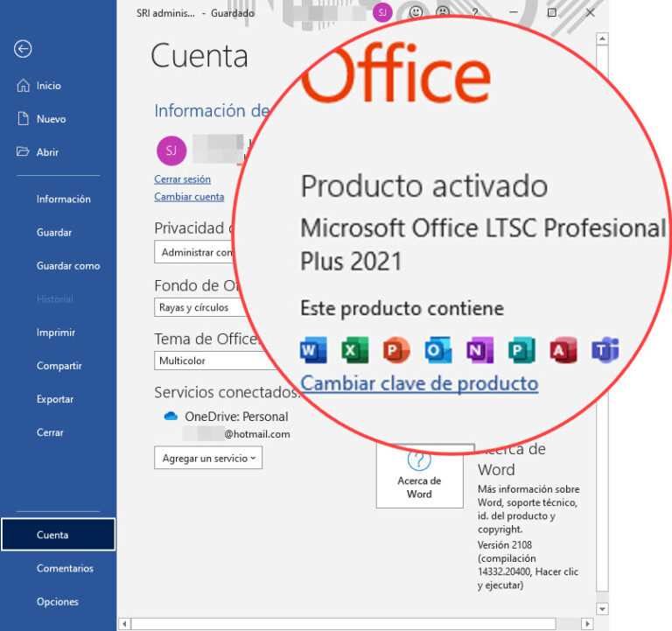Click the help question mark icon
The image size is (672, 631).
point(475,13)
